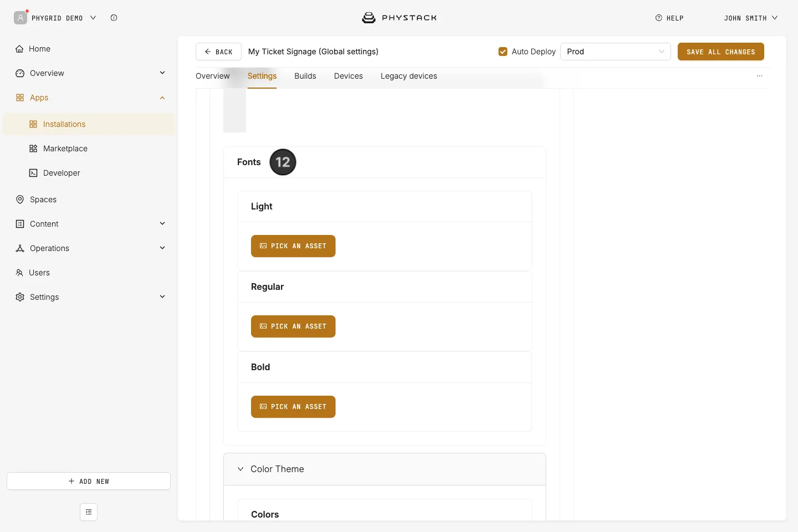Open the info icon beside Phygrid Demo
Viewport: 798px width, 532px height.
[114, 18]
